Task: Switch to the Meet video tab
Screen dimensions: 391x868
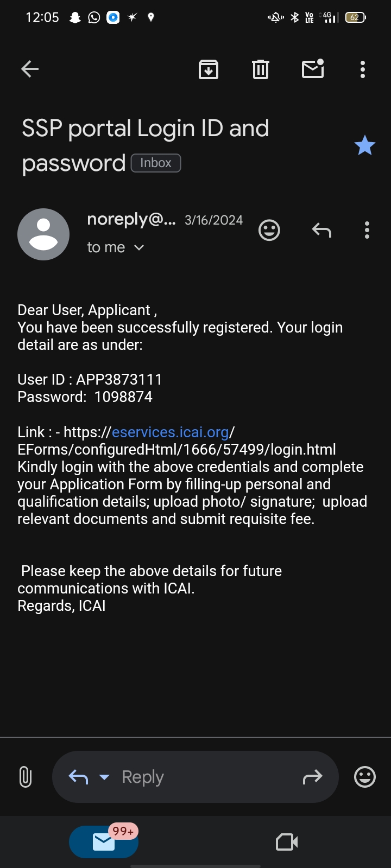Action: point(287,842)
